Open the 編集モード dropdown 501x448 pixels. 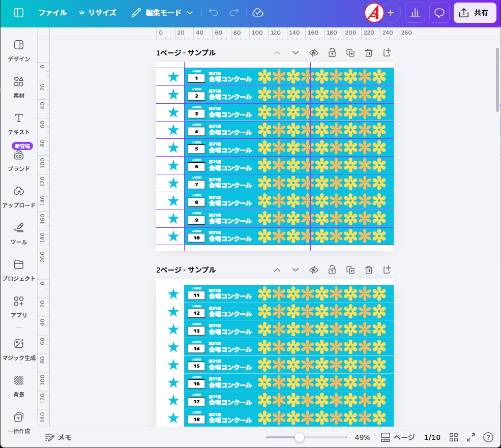click(x=162, y=13)
